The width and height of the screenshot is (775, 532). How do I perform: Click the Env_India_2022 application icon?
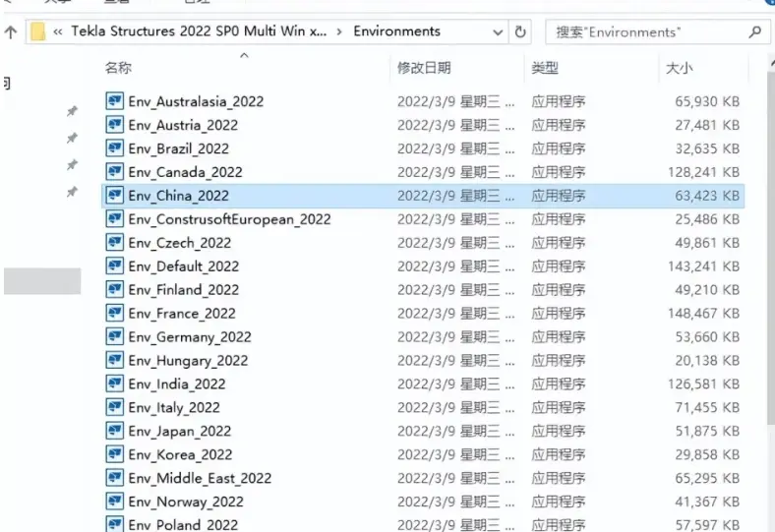(x=115, y=384)
